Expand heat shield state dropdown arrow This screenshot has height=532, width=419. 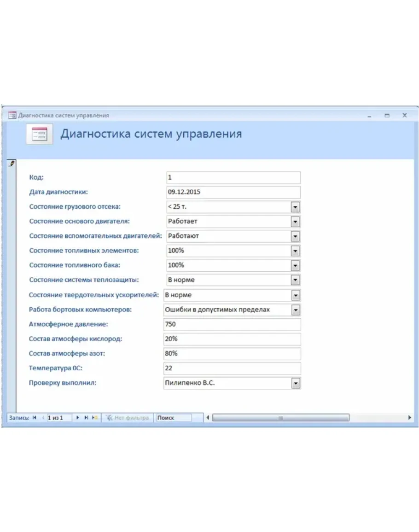pos(295,280)
